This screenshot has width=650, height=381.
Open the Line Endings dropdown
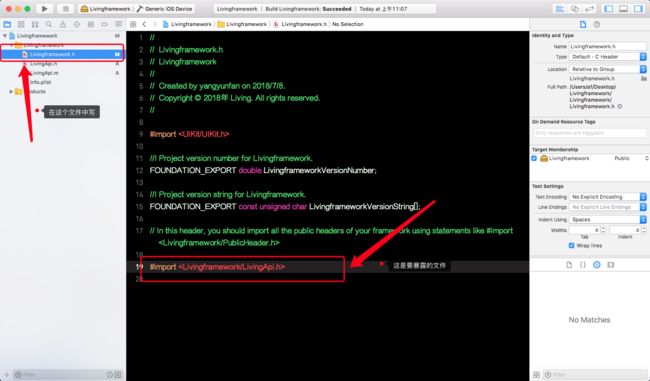[608, 207]
